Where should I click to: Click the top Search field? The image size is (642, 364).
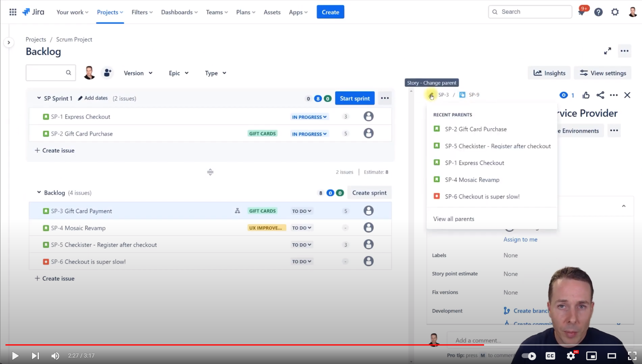(530, 12)
